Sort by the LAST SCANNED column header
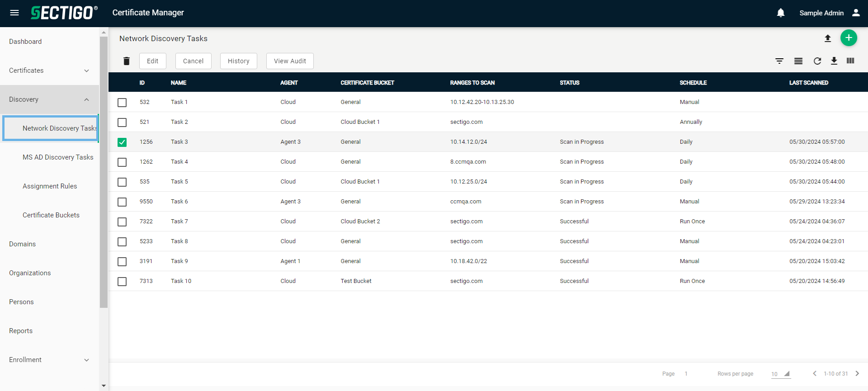 (809, 83)
